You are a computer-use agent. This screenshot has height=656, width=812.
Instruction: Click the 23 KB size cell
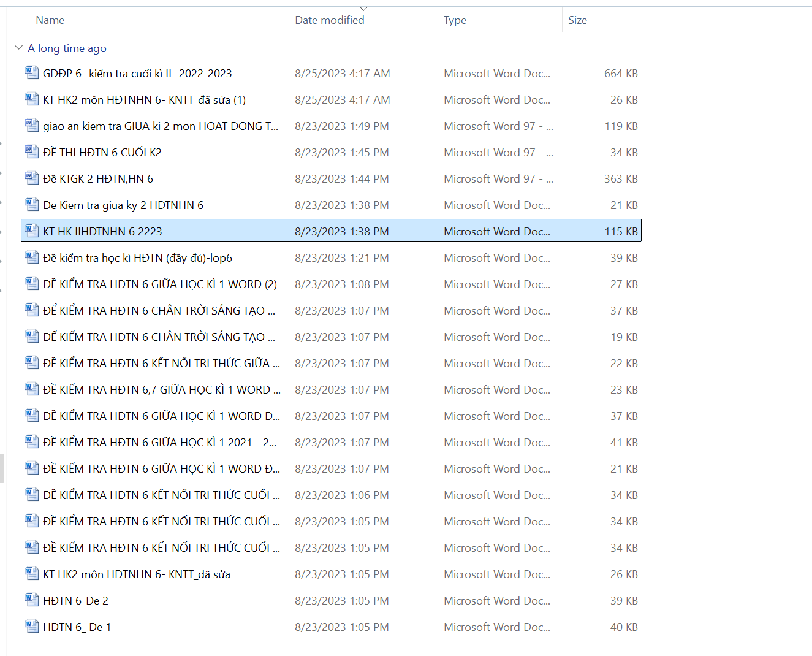click(x=624, y=390)
